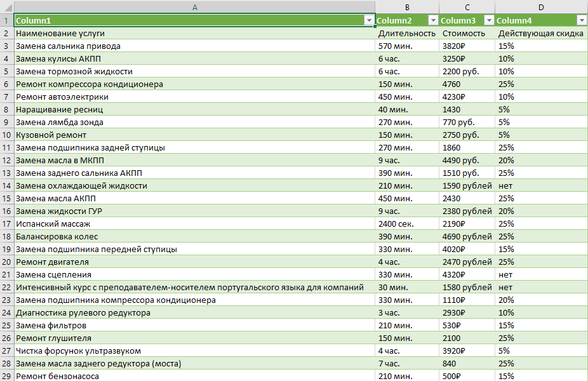588x381 pixels.
Task: Click duration cell '2400 сек.'
Action: click(407, 224)
